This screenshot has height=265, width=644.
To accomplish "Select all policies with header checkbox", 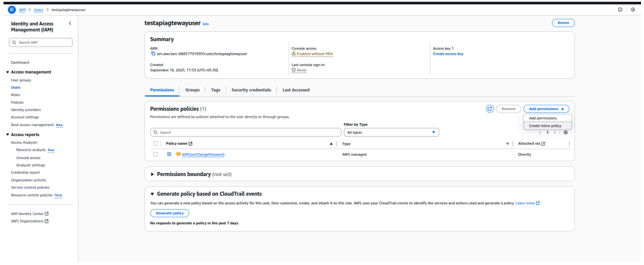I will coord(156,144).
